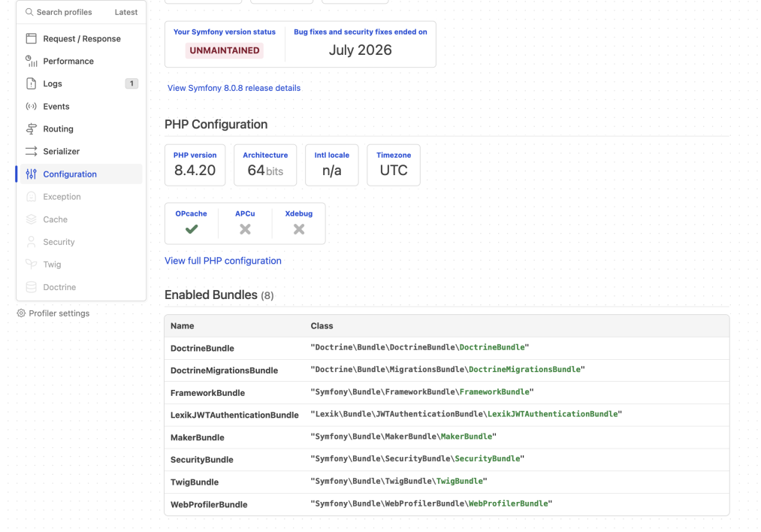Click the Architecture 64 bits value

pos(265,171)
